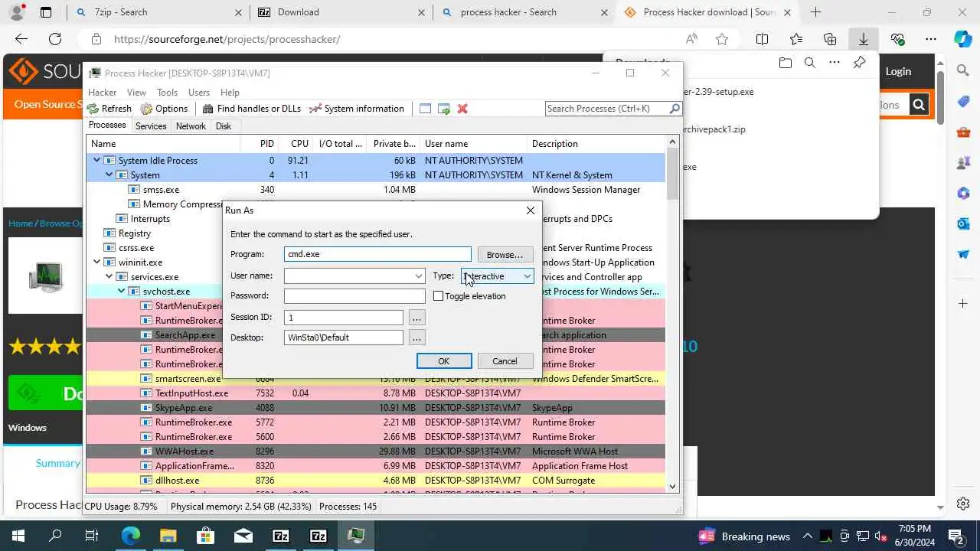This screenshot has height=551, width=980.
Task: Click Cancel in Run As dialog
Action: click(x=505, y=361)
